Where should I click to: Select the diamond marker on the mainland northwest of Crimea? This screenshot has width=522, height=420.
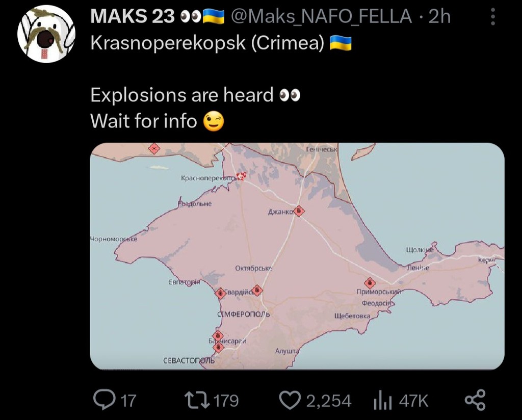tap(154, 148)
